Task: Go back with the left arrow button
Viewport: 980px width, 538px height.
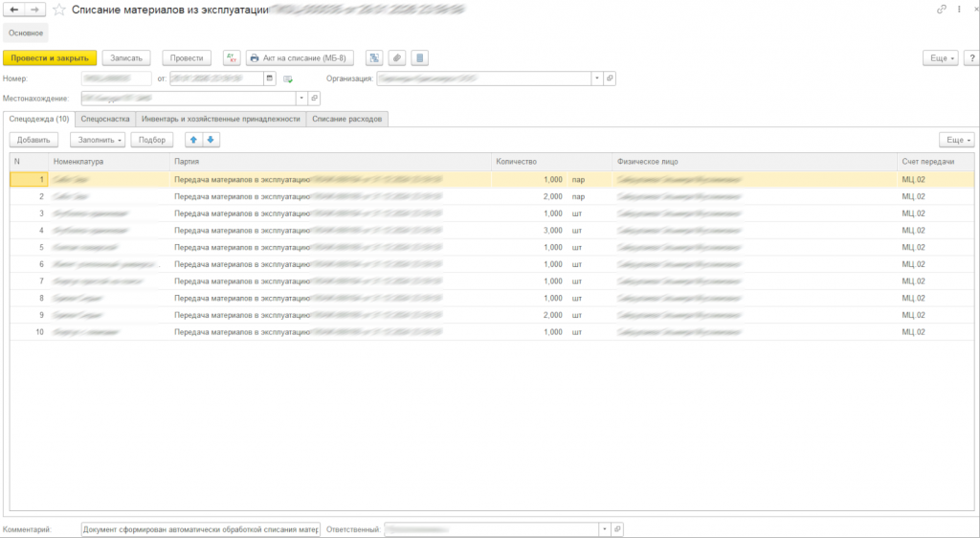Action: (14, 10)
